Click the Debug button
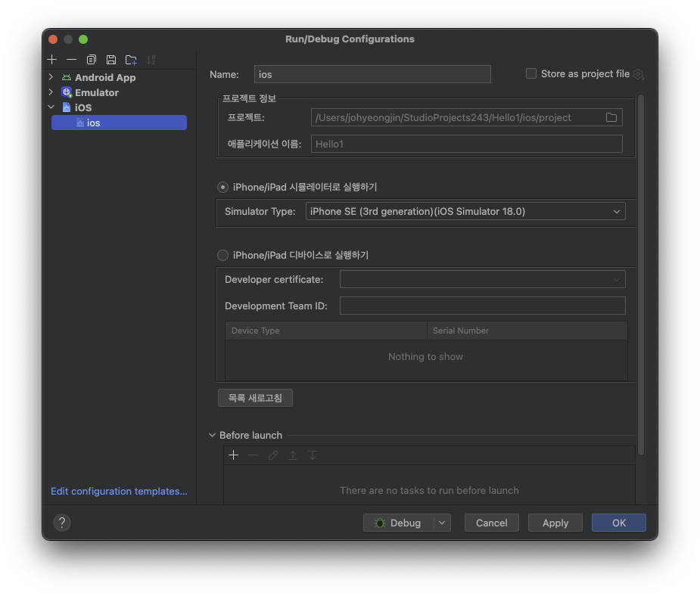The height and width of the screenshot is (596, 700). point(399,523)
